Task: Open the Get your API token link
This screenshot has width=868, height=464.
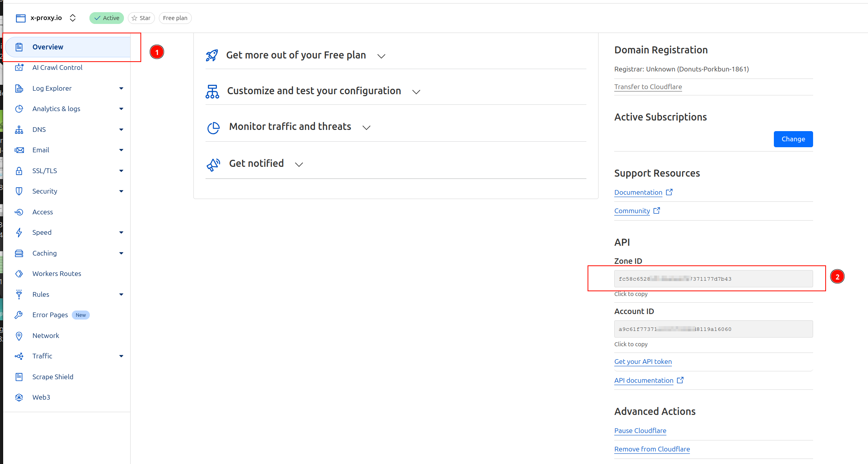Action: [643, 362]
